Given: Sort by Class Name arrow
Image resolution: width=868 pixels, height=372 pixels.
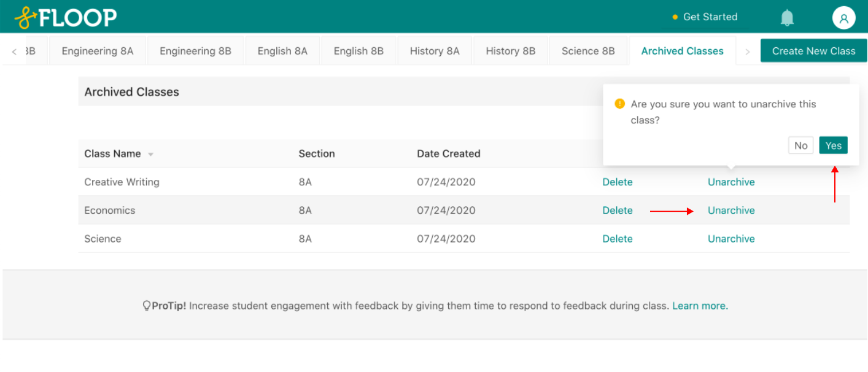Looking at the screenshot, I should click(x=150, y=154).
